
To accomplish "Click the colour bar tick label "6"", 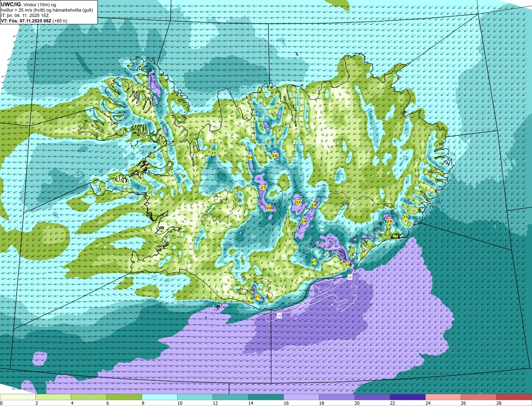I will pyautogui.click(x=107, y=403).
